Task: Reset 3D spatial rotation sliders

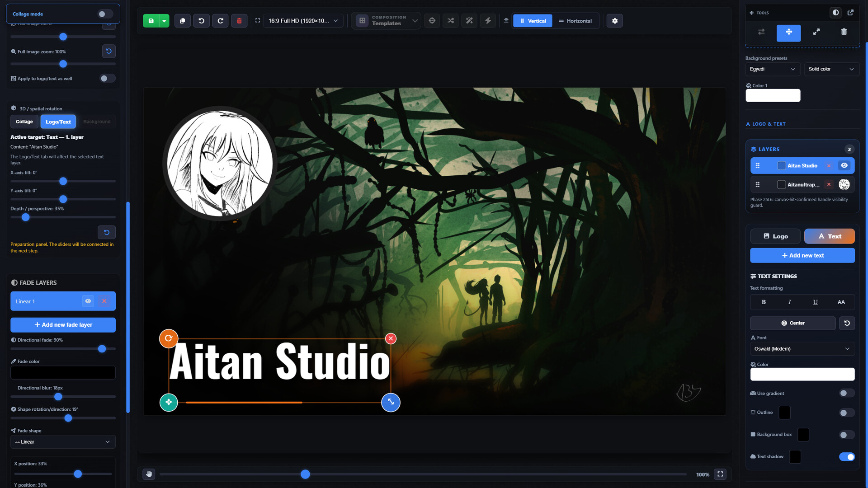Action: (x=107, y=232)
